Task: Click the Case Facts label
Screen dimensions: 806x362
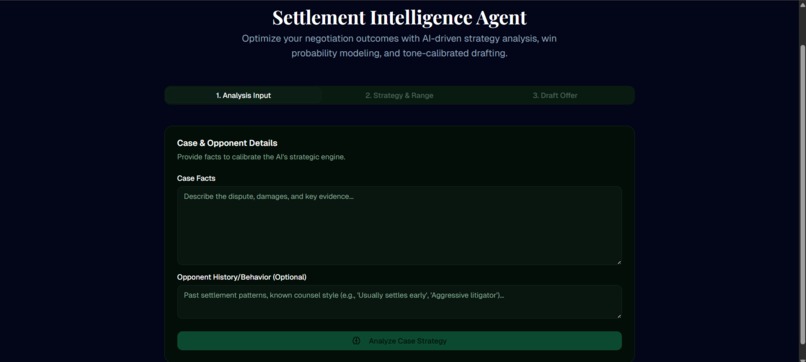Action: click(x=196, y=178)
